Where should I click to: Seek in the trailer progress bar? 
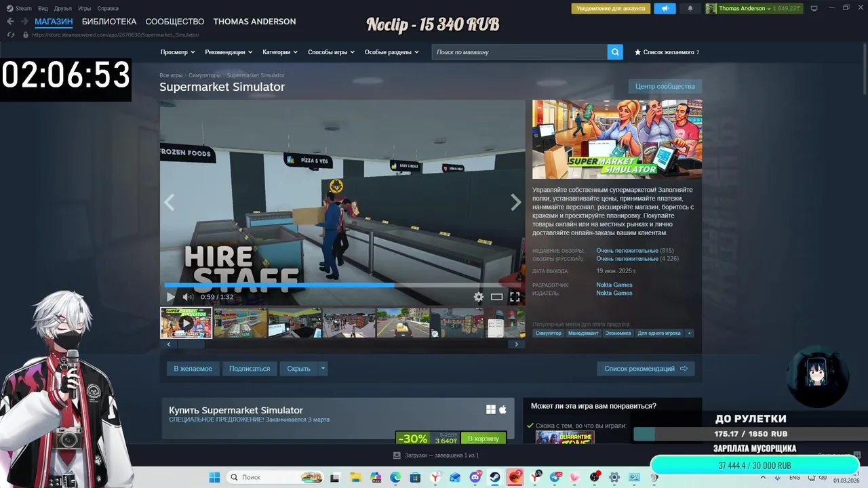click(342, 285)
